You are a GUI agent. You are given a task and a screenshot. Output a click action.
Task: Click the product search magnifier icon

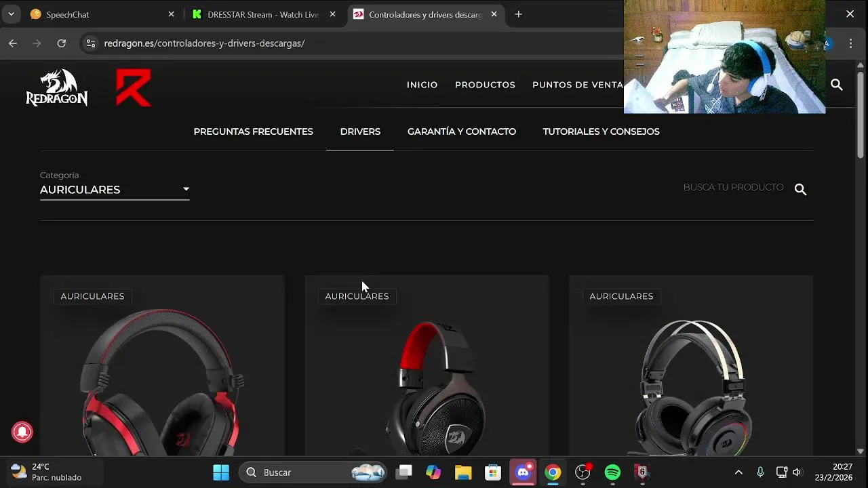click(801, 190)
